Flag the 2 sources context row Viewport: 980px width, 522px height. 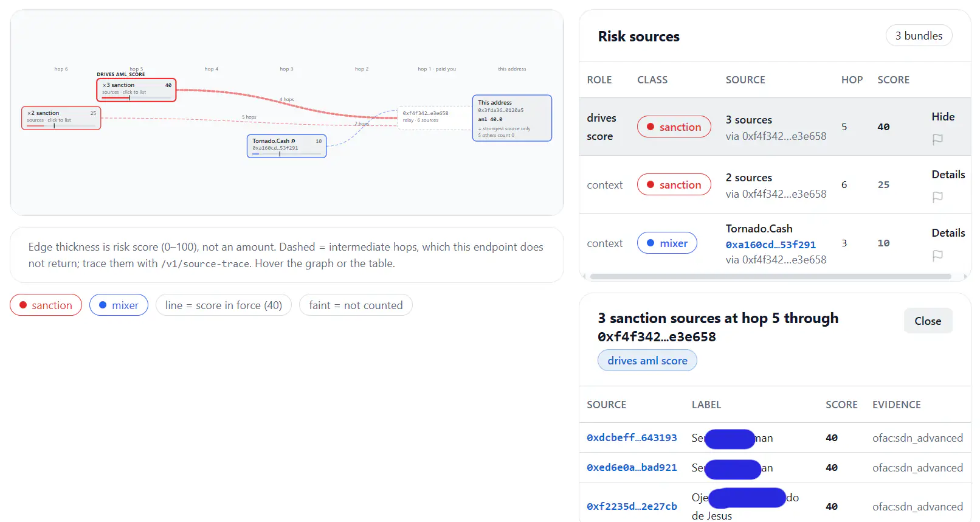937,197
